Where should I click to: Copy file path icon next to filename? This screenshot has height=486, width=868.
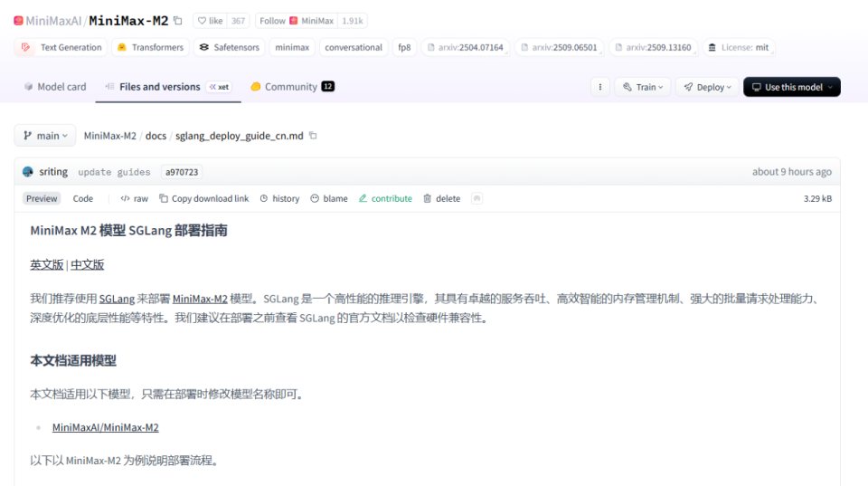point(313,135)
